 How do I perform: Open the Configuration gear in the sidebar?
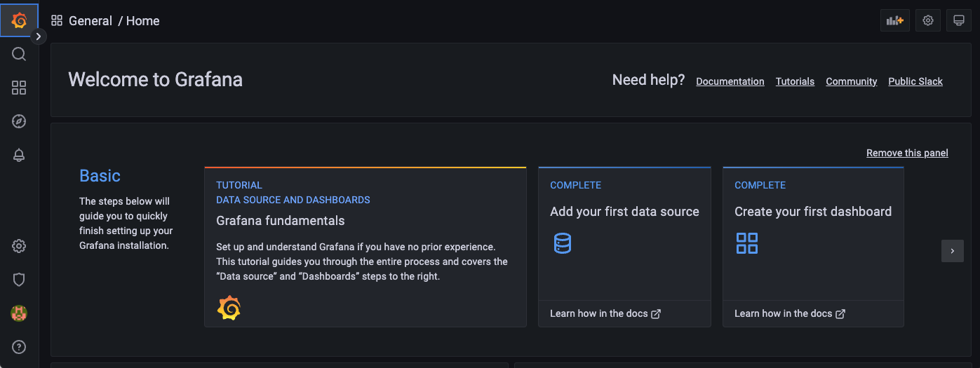coord(19,246)
